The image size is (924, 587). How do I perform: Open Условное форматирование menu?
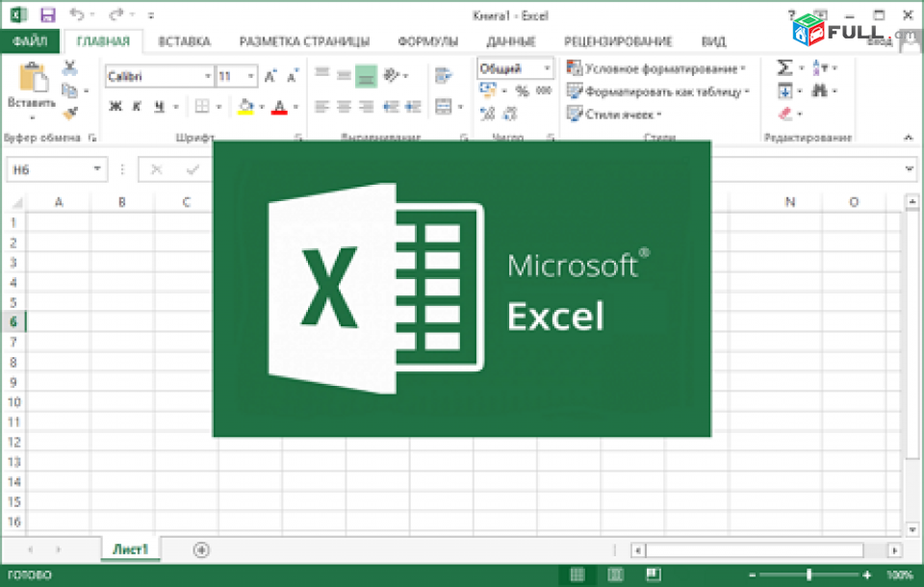(x=655, y=69)
